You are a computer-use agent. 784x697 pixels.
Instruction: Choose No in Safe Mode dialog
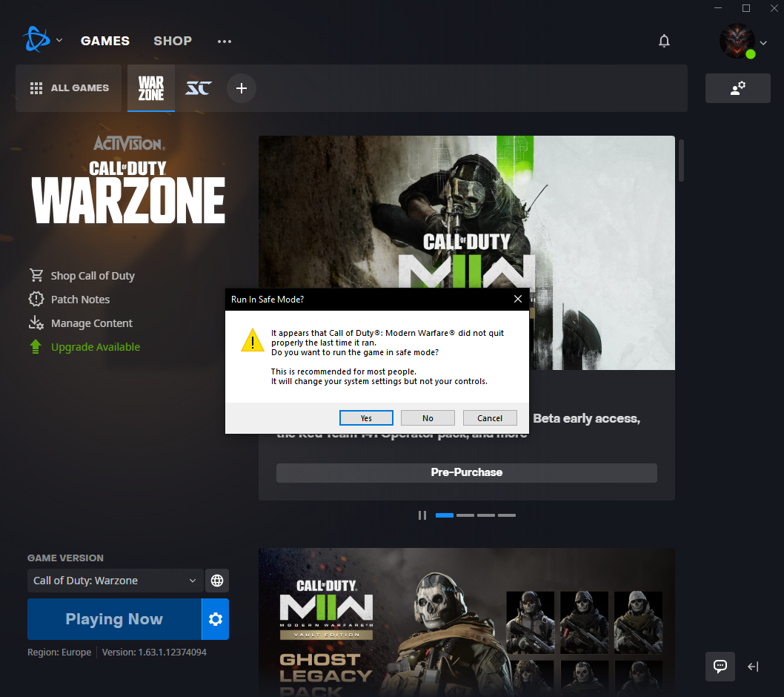(x=428, y=417)
